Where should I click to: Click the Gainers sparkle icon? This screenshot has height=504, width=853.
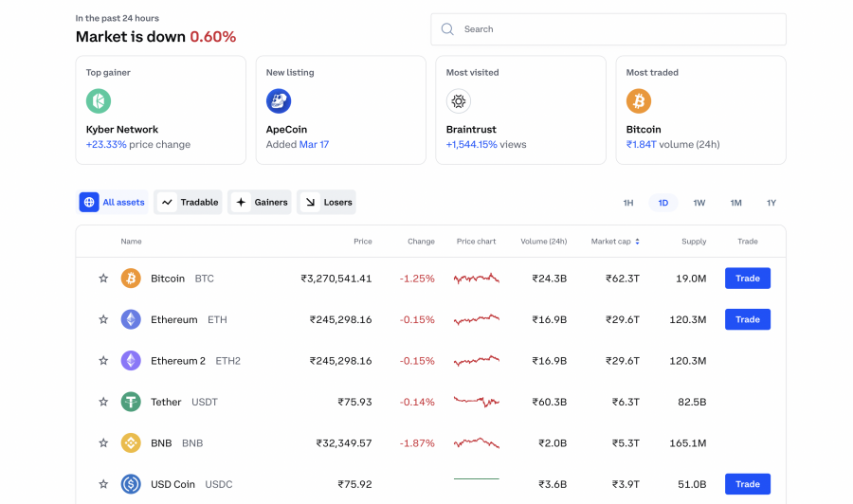tap(241, 202)
